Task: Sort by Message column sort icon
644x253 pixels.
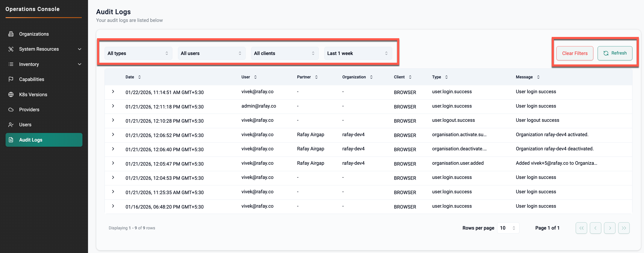Action: (538, 77)
